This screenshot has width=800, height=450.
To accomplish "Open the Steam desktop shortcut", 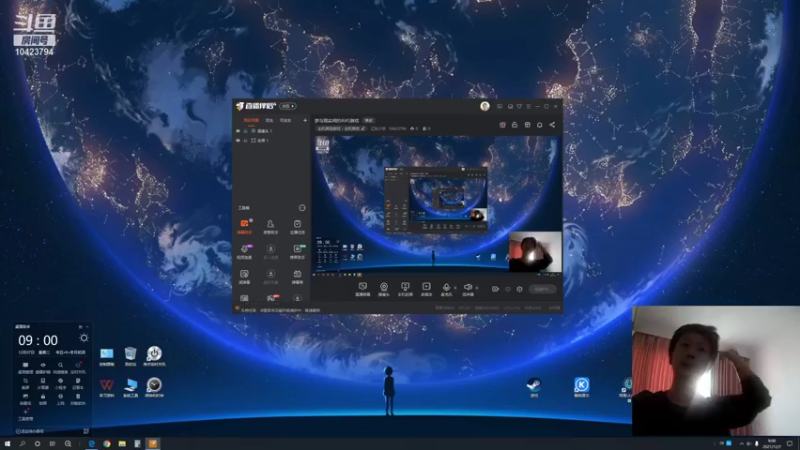I will point(534,387).
